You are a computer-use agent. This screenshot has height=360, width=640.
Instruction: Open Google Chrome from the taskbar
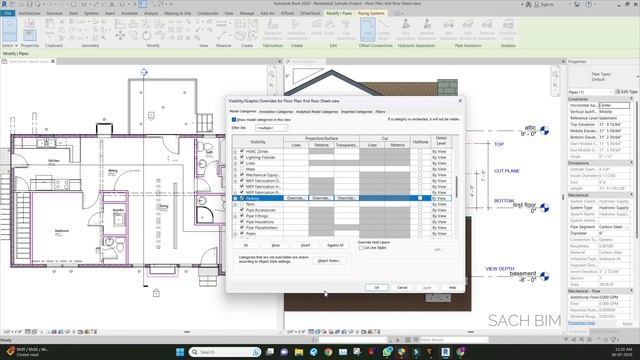328,352
